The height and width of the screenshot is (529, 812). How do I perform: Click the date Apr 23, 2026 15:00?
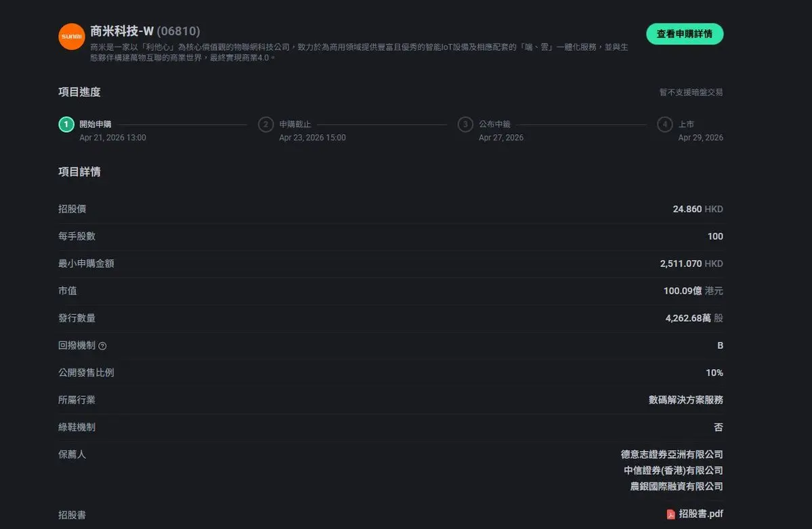click(312, 137)
